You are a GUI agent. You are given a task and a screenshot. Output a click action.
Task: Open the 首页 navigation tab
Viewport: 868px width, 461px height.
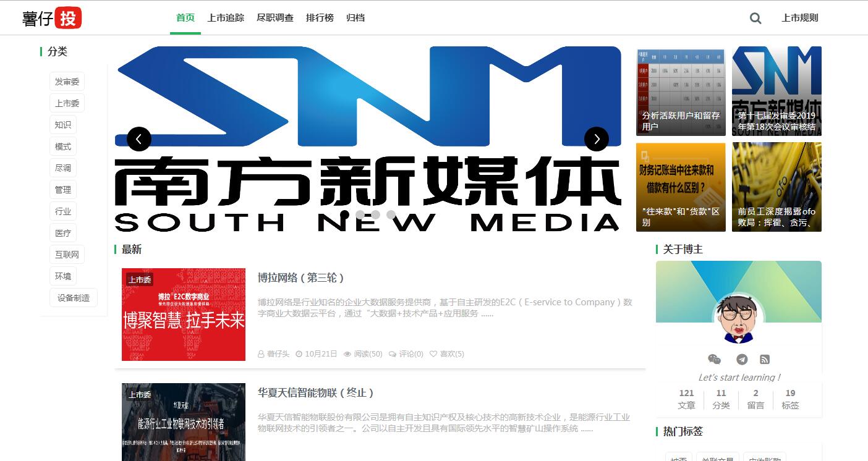point(185,18)
